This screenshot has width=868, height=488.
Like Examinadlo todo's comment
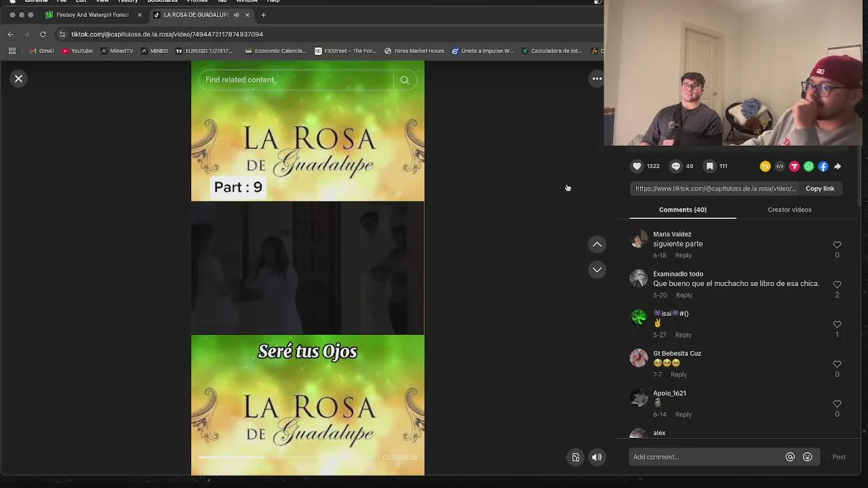pos(837,285)
